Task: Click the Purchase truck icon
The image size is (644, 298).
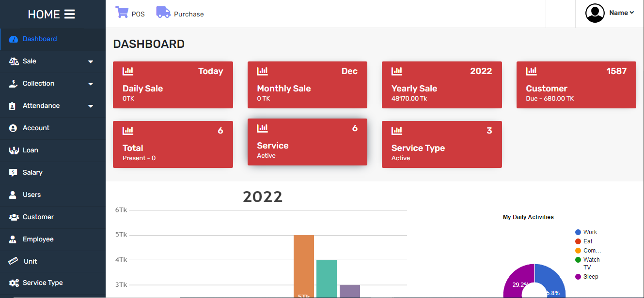Action: 163,12
